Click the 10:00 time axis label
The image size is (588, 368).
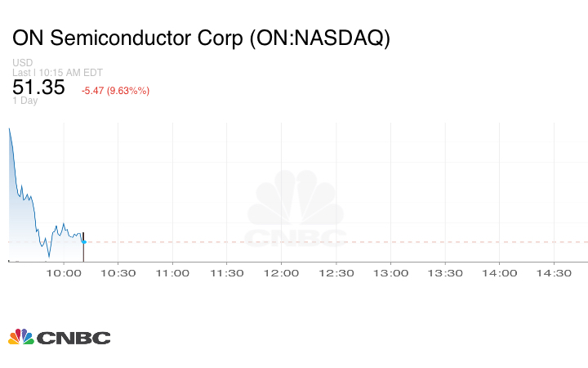click(x=64, y=273)
